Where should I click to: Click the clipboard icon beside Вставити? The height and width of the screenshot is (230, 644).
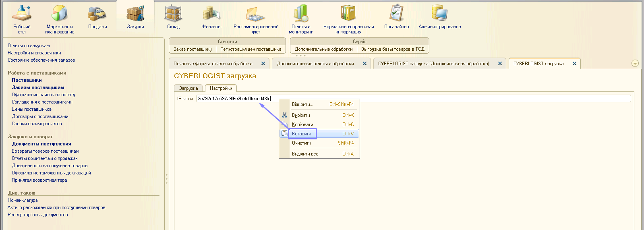(285, 133)
